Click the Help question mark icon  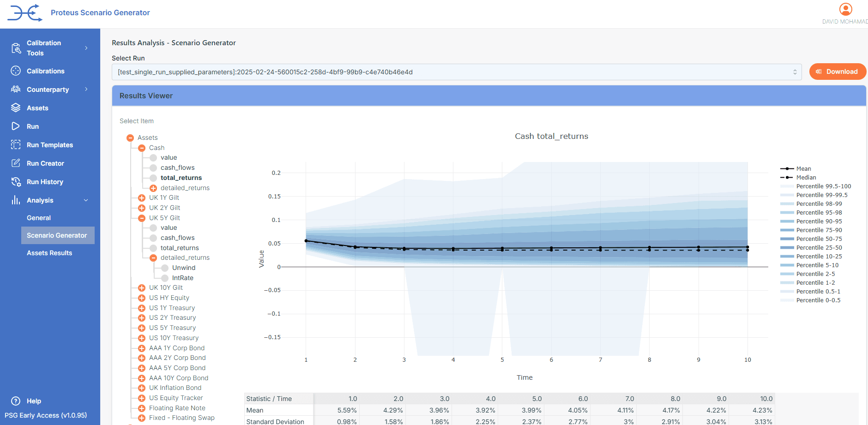(16, 401)
